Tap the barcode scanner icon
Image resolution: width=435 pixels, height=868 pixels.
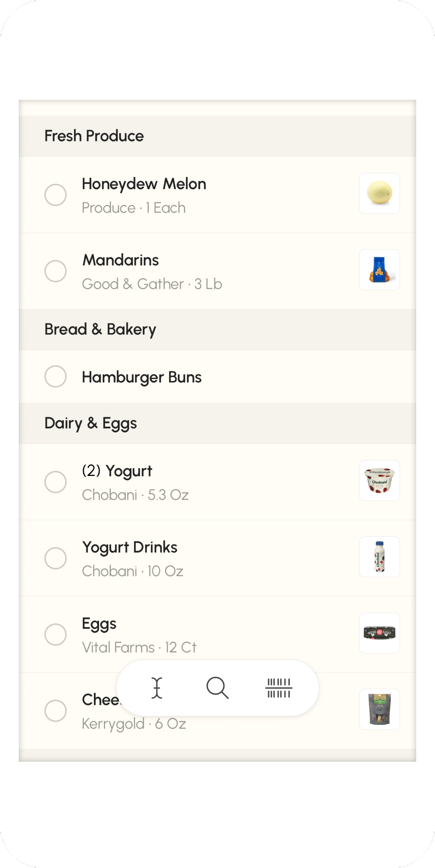pos(279,688)
